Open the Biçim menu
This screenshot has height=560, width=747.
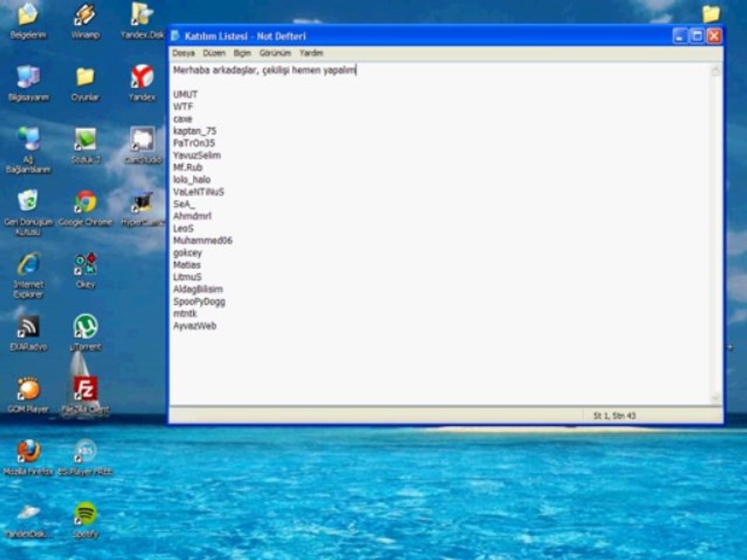click(242, 53)
